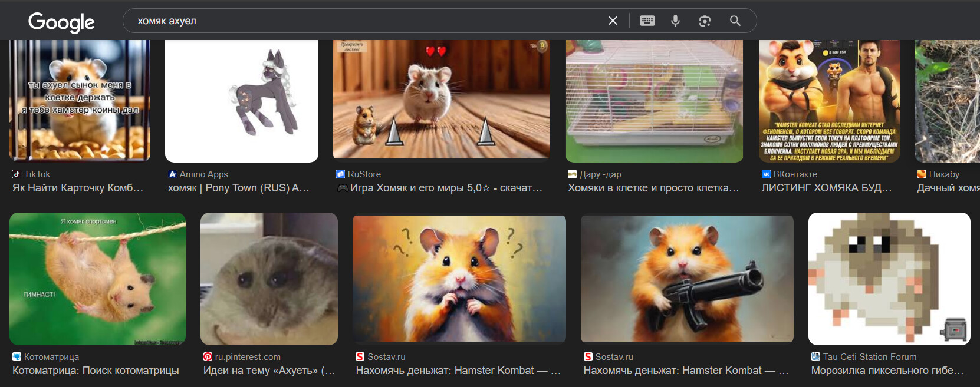The height and width of the screenshot is (387, 980).
Task: Open the confused hamster with question marks
Action: (459, 279)
